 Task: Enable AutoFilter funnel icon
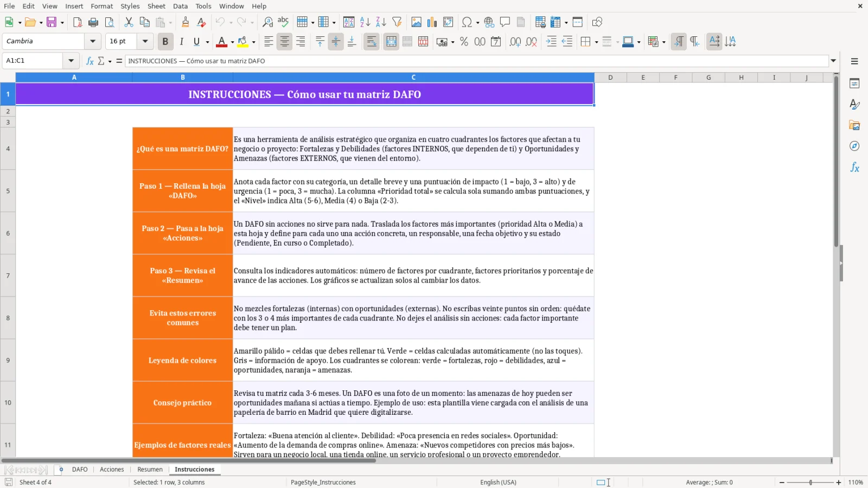pos(397,22)
